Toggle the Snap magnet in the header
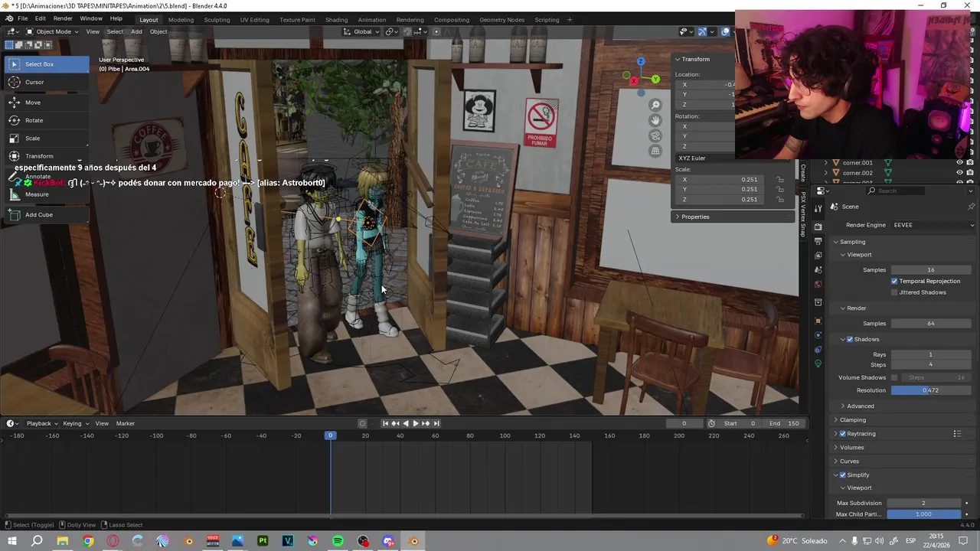Viewport: 980px width, 551px height. [407, 31]
